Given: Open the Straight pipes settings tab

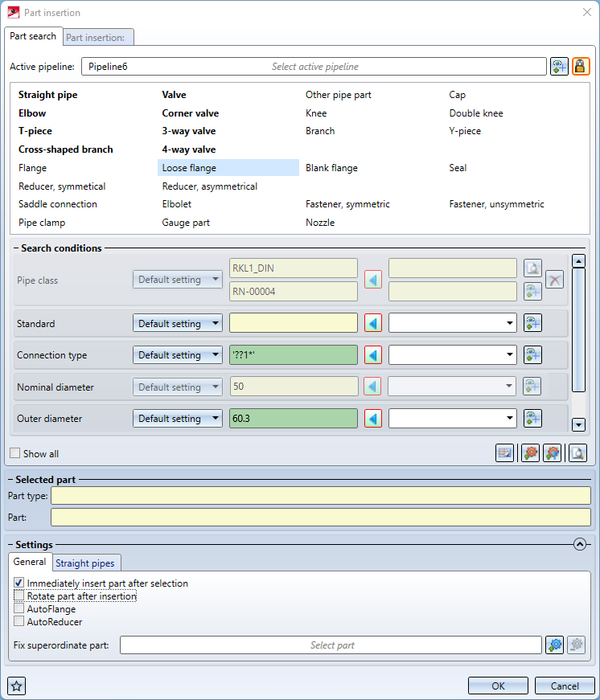Looking at the screenshot, I should 86,563.
